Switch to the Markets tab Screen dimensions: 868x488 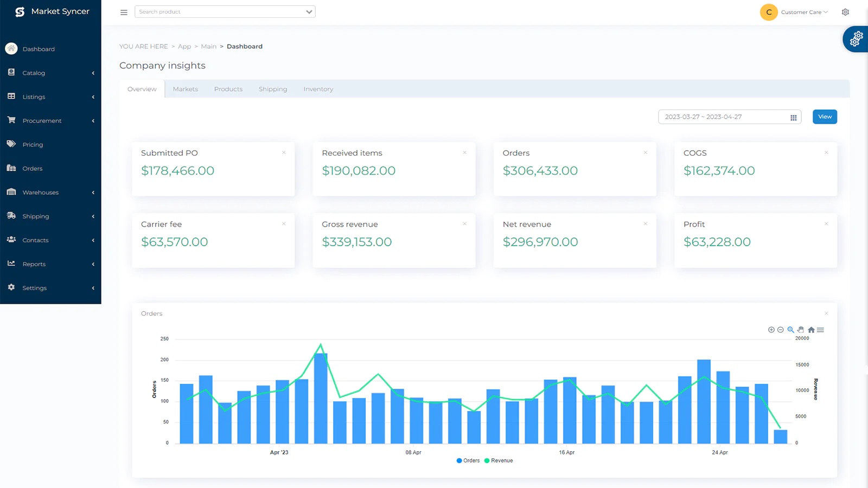(x=185, y=89)
